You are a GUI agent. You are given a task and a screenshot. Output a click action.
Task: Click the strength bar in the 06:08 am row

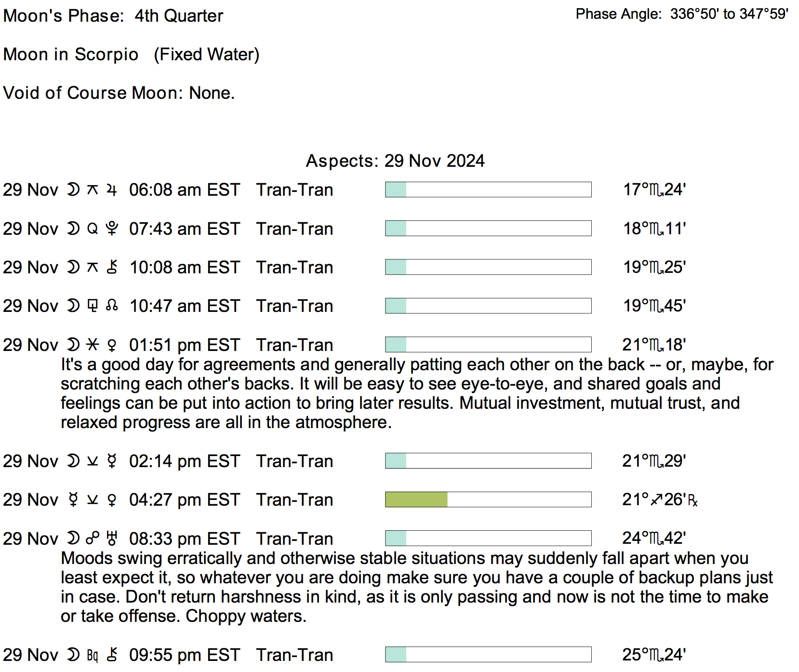488,189
